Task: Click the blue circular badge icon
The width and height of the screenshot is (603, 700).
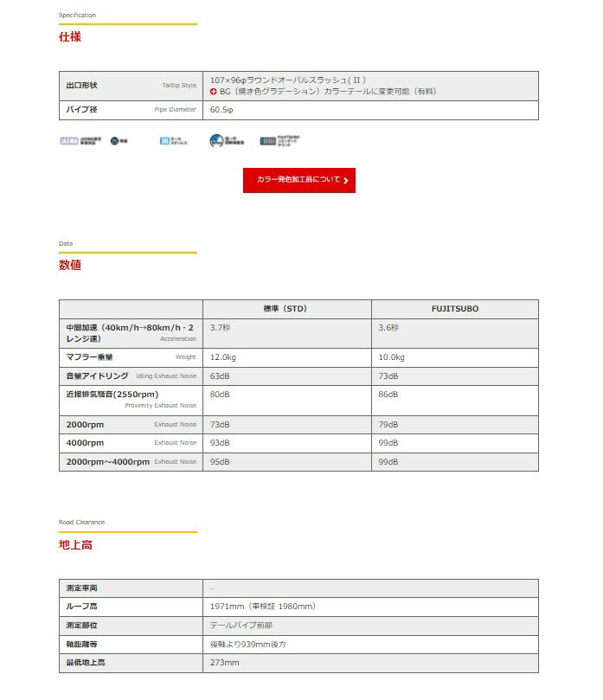Action: tap(227, 140)
